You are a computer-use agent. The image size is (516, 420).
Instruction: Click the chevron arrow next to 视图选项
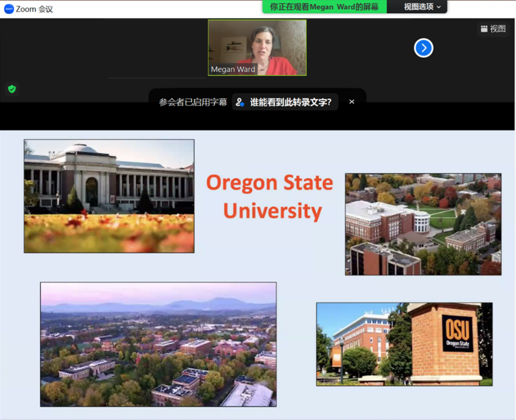pos(439,7)
